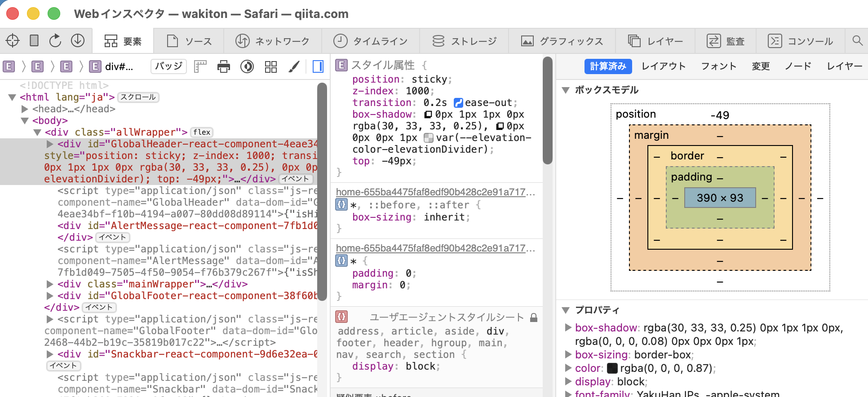868x397 pixels.
Task: Collapse the body element node
Action: 25,121
